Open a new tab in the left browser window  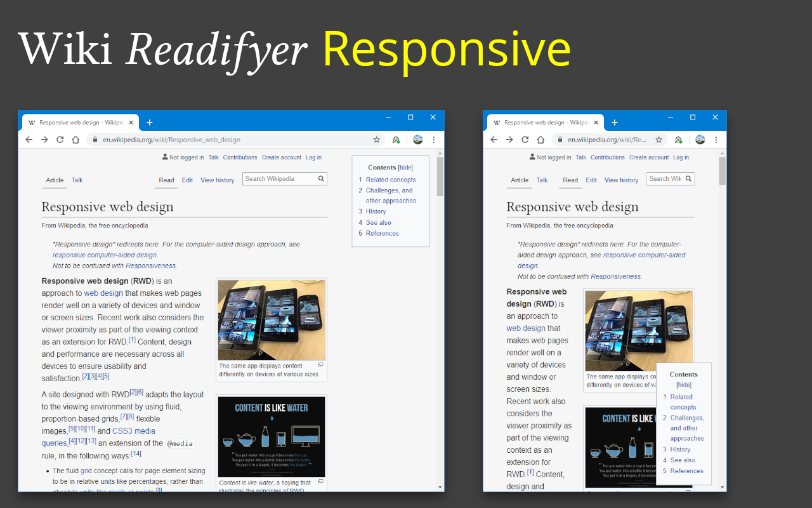tap(150, 123)
